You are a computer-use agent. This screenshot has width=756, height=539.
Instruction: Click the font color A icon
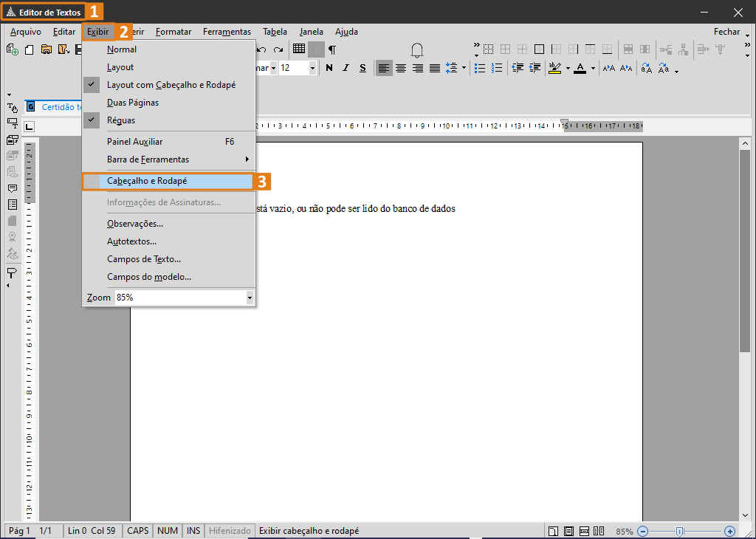click(580, 68)
